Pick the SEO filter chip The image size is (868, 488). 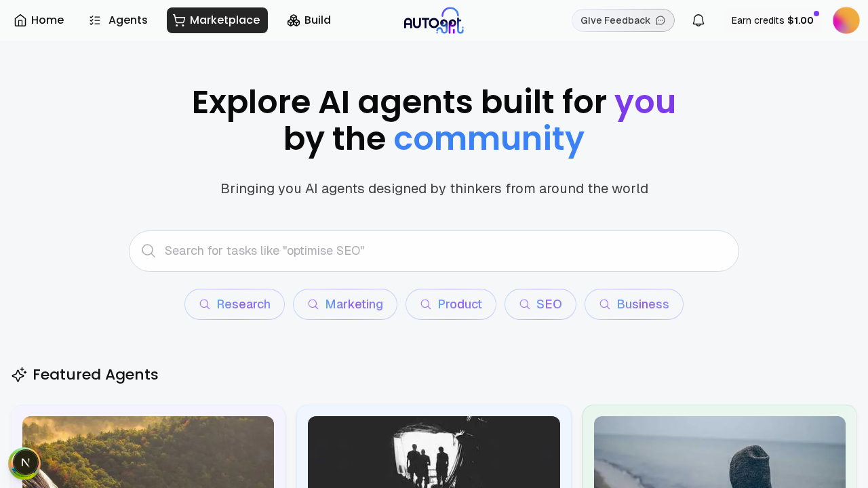coord(540,304)
